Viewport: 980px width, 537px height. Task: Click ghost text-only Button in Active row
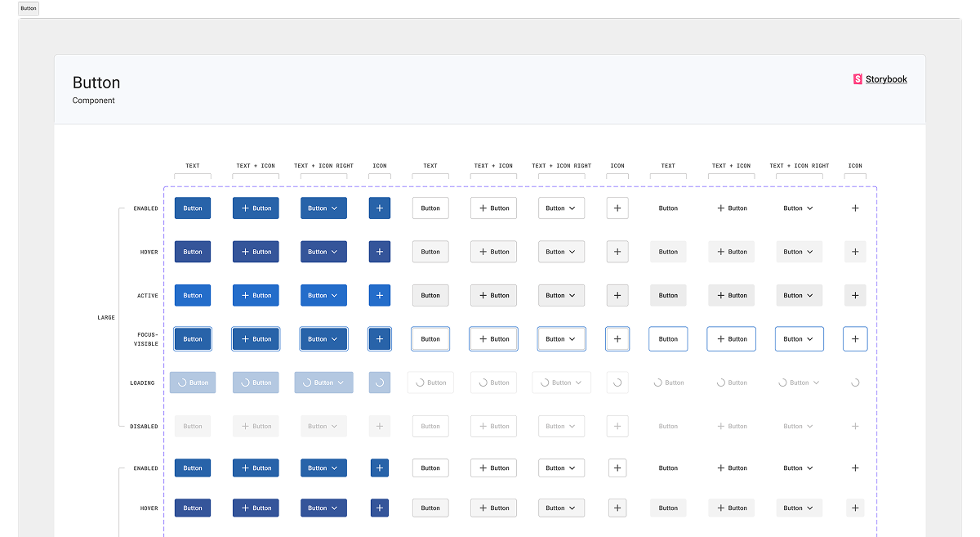click(668, 295)
